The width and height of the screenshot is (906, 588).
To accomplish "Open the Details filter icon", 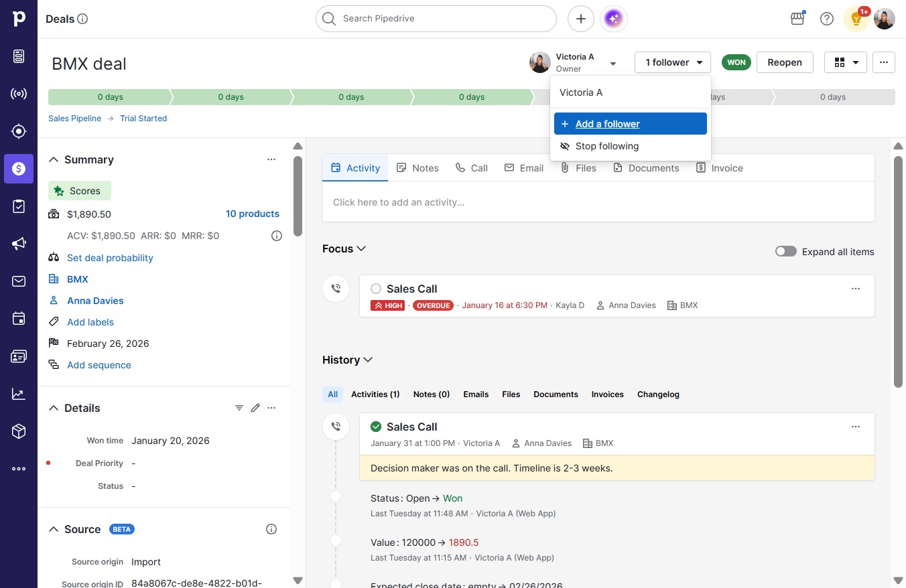I will point(239,408).
